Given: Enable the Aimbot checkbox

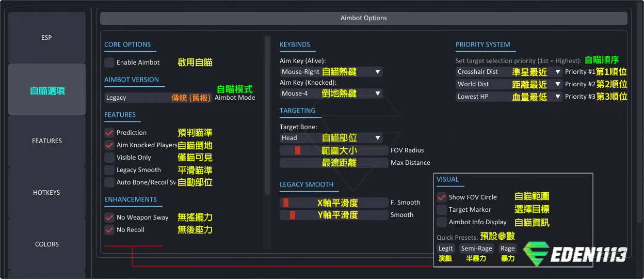Looking at the screenshot, I should (109, 63).
